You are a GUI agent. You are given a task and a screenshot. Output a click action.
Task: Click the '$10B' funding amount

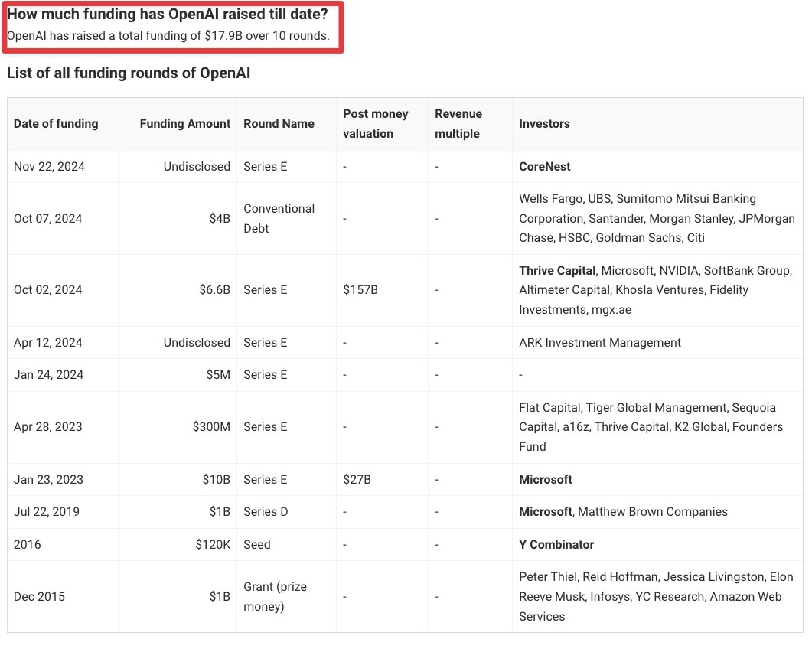[216, 480]
